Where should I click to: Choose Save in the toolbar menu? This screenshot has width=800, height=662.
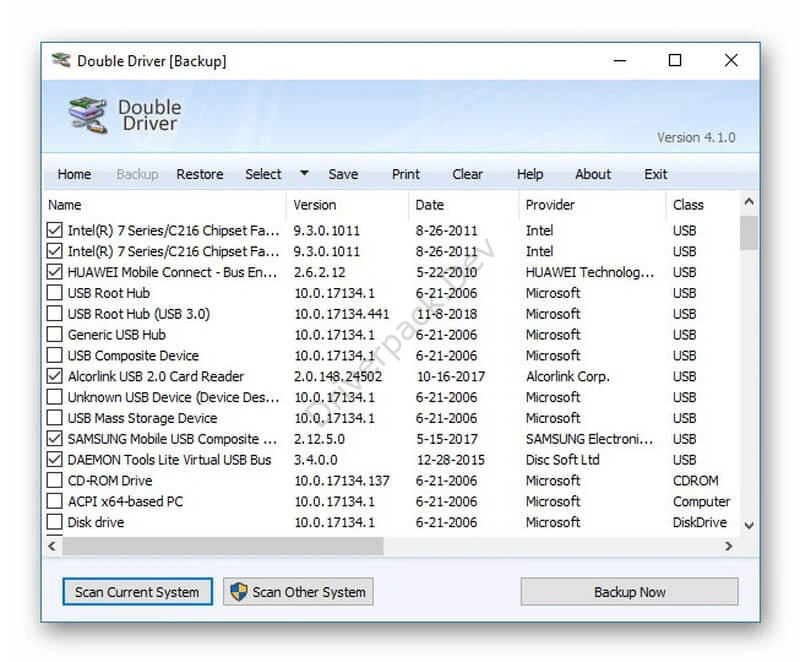pyautogui.click(x=343, y=174)
